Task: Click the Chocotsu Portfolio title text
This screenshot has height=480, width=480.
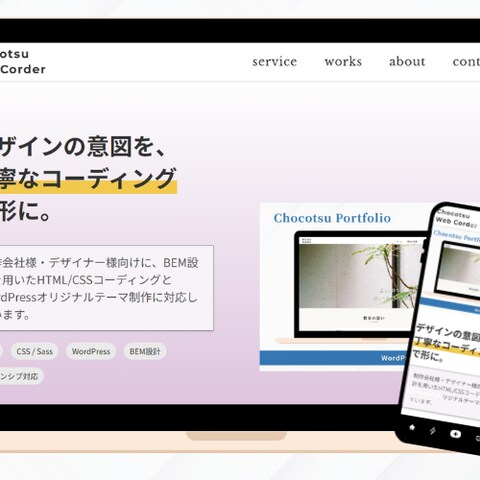Action: 332,218
